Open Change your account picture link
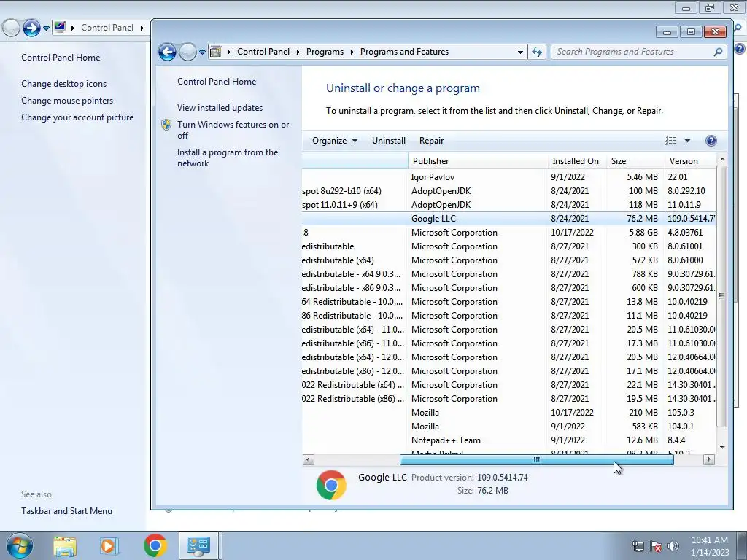Image resolution: width=747 pixels, height=560 pixels. coord(77,117)
